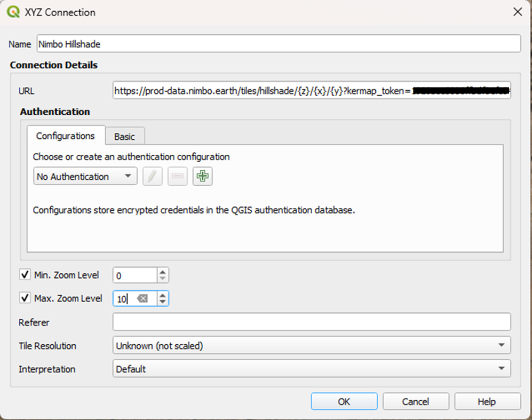This screenshot has height=420, width=532.
Task: Select the Configurations tab
Action: pyautogui.click(x=66, y=136)
